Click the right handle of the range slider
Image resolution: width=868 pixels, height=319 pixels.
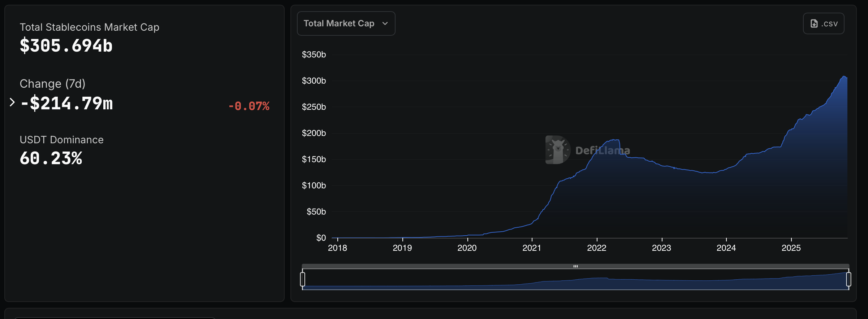pyautogui.click(x=848, y=279)
